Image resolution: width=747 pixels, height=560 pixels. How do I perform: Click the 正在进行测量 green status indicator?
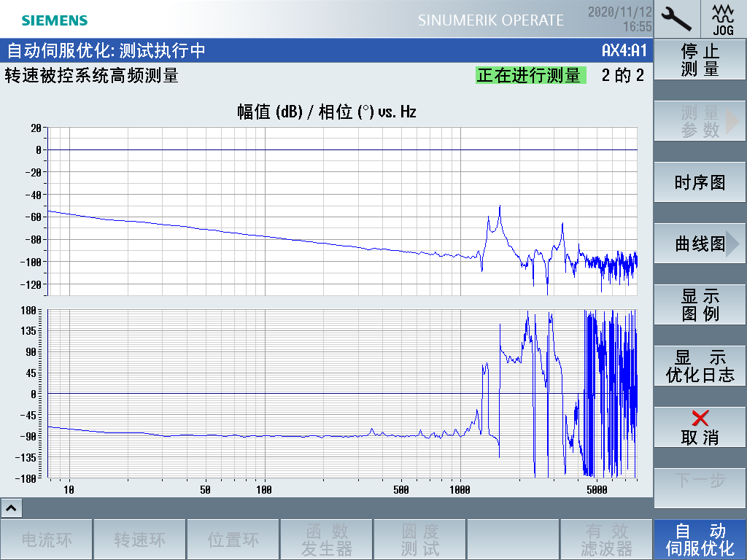coord(530,75)
